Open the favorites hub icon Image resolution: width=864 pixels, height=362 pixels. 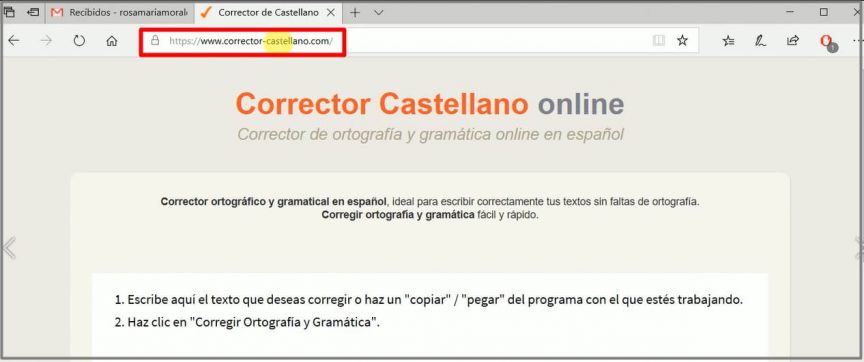pos(728,40)
